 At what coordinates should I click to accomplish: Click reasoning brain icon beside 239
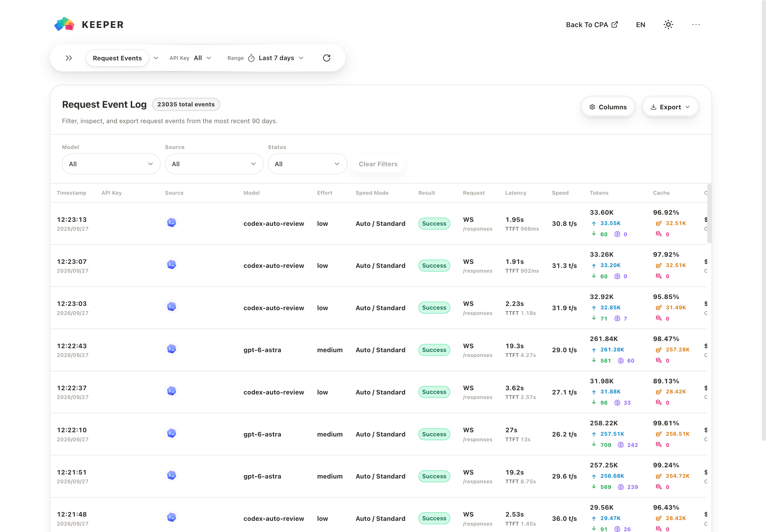click(x=620, y=487)
